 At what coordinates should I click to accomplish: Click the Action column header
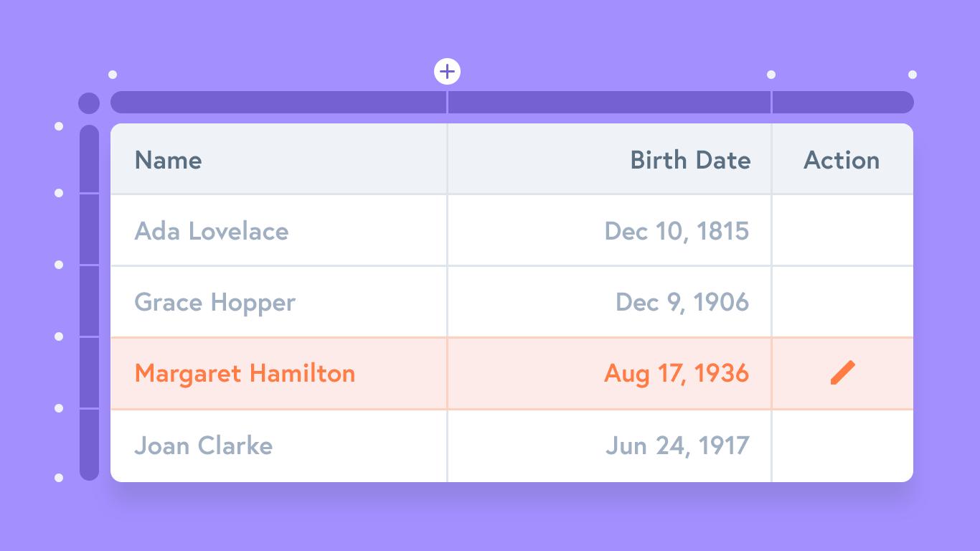tap(842, 159)
